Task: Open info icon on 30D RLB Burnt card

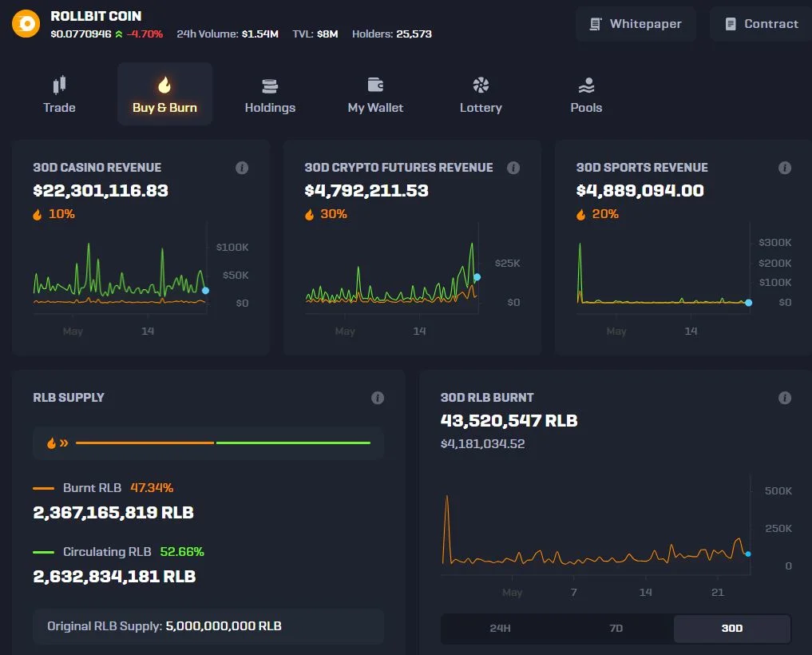Action: (x=785, y=398)
